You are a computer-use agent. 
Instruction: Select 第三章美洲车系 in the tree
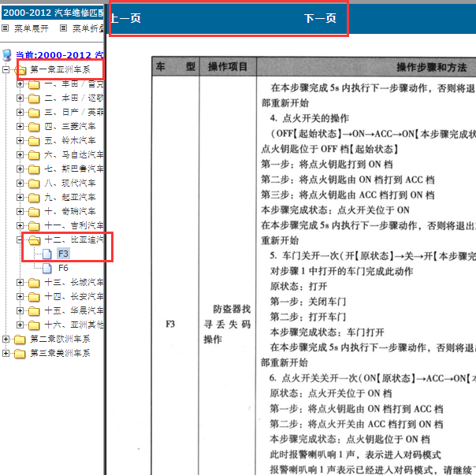click(60, 353)
